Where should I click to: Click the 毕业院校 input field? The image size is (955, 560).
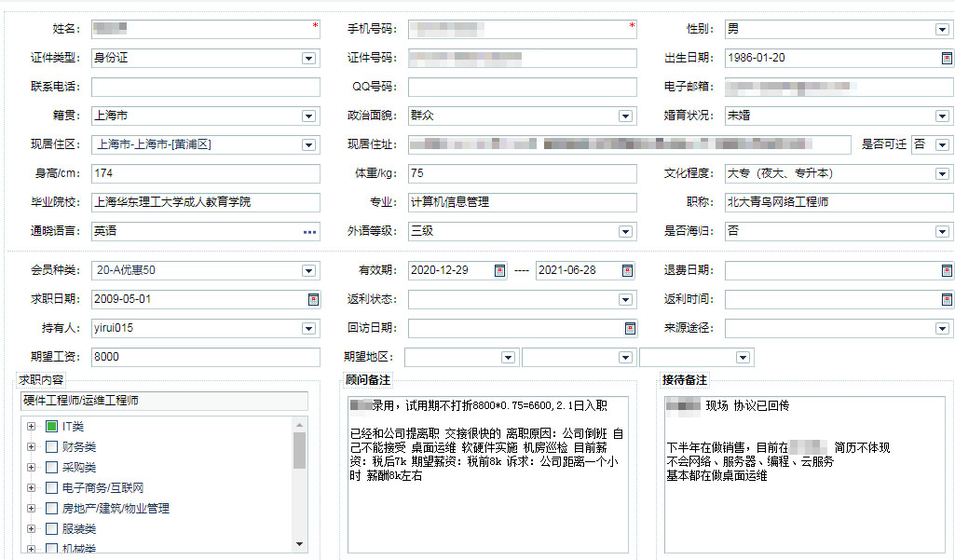[x=206, y=202]
